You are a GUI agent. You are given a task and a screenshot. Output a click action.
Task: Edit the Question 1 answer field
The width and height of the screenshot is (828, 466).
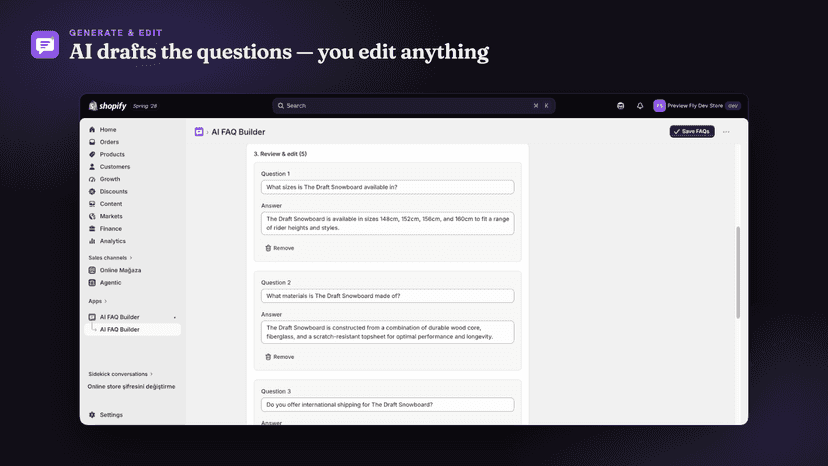coord(387,223)
